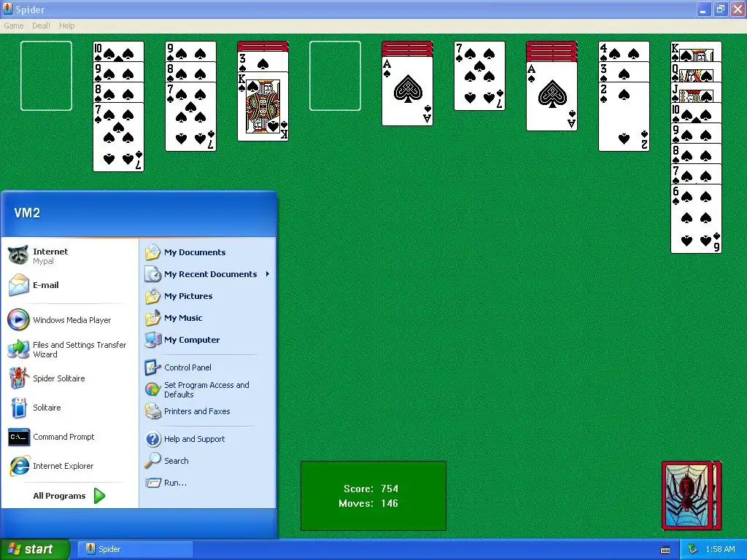Open the Help menu
The image size is (747, 560).
pos(66,26)
